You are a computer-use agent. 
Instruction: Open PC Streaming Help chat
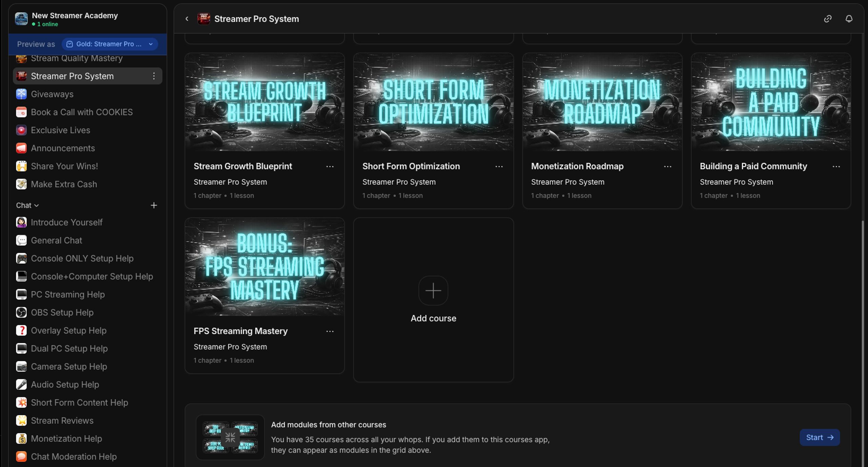pyautogui.click(x=87, y=294)
